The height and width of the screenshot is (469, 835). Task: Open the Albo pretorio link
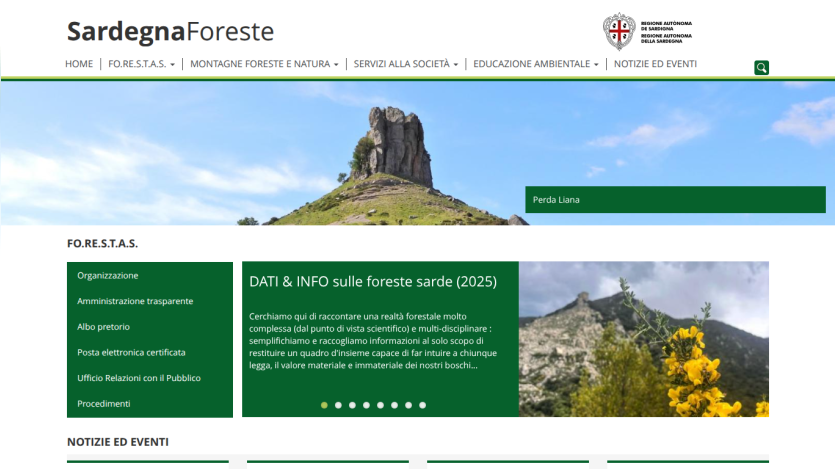[103, 327]
